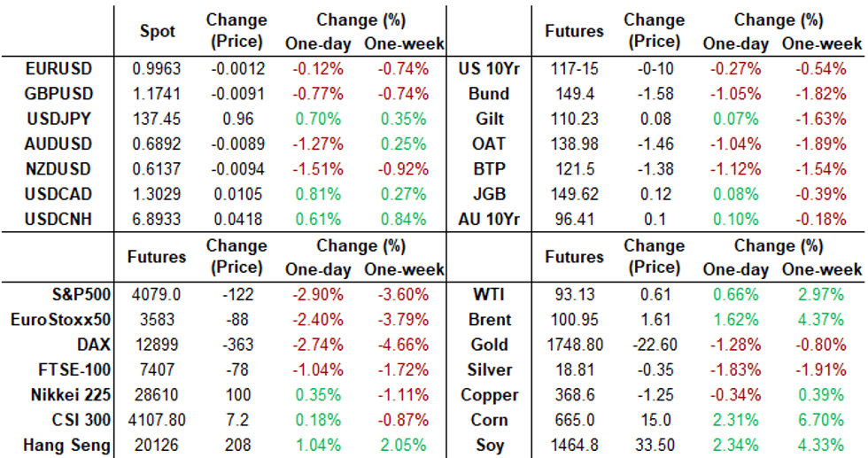
Task: Click the Hang Seng one-week change 2.05%
Action: point(403,446)
